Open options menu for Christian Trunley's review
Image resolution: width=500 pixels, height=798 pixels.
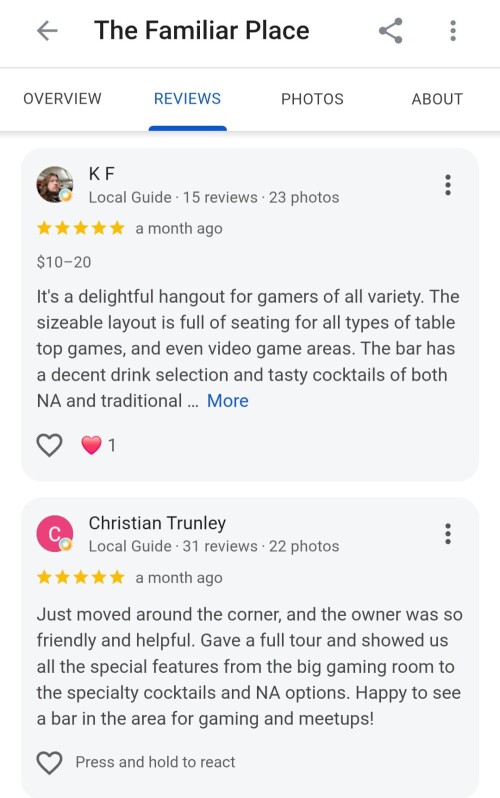[448, 533]
